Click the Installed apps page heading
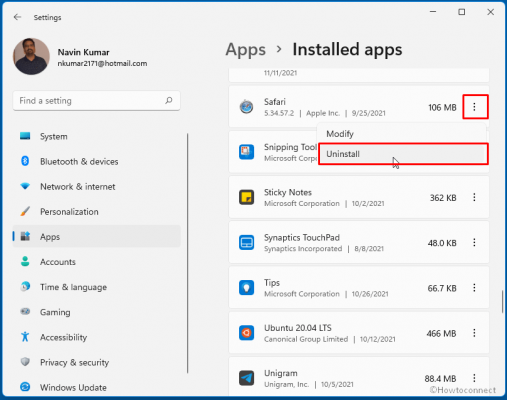 (347, 50)
